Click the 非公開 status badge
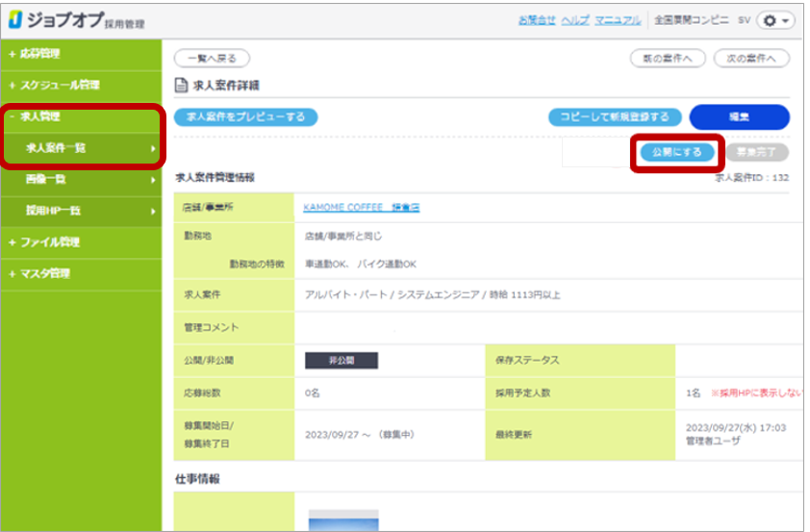The image size is (810, 532). tap(342, 361)
